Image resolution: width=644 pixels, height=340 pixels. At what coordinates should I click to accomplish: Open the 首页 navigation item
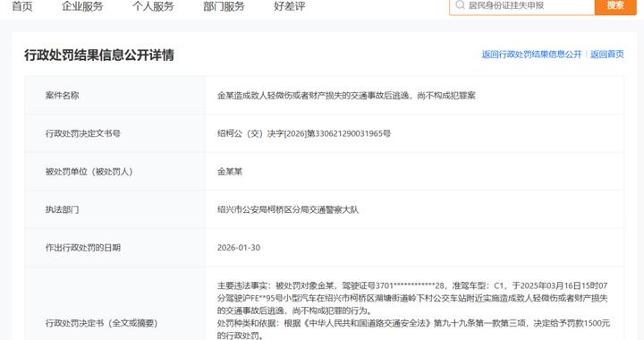point(22,6)
